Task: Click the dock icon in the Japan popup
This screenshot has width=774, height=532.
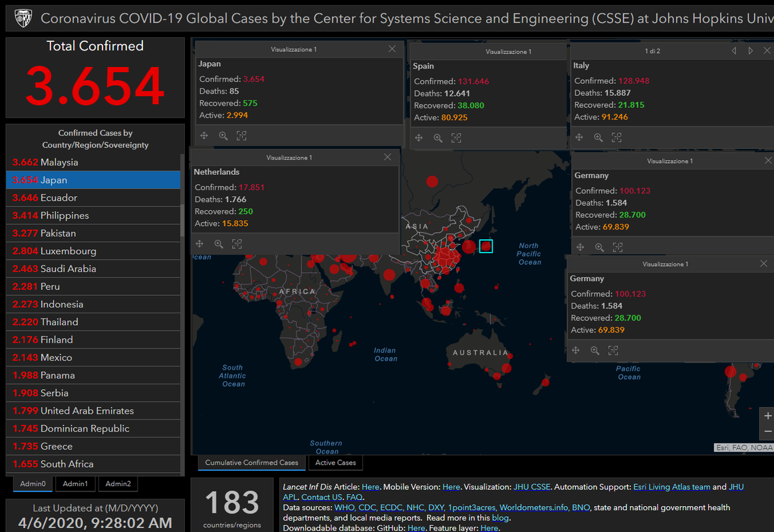Action: tap(241, 136)
